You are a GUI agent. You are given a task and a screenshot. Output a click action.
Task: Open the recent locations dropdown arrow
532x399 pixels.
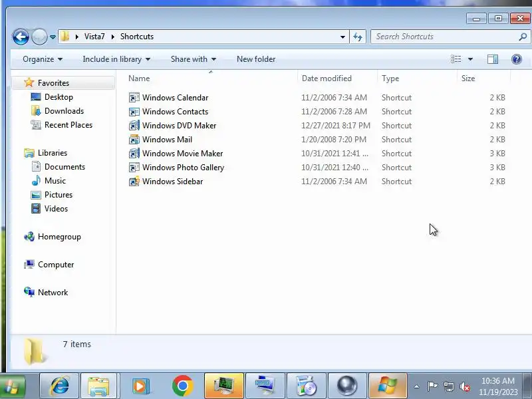pyautogui.click(x=53, y=37)
